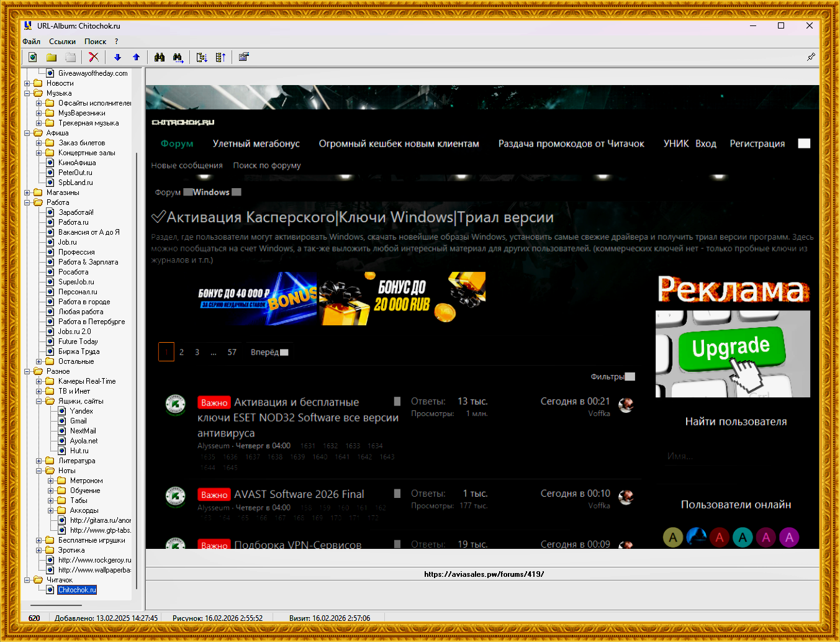The height and width of the screenshot is (642, 840).
Task: Click the new link toolbar icon
Action: (x=33, y=57)
